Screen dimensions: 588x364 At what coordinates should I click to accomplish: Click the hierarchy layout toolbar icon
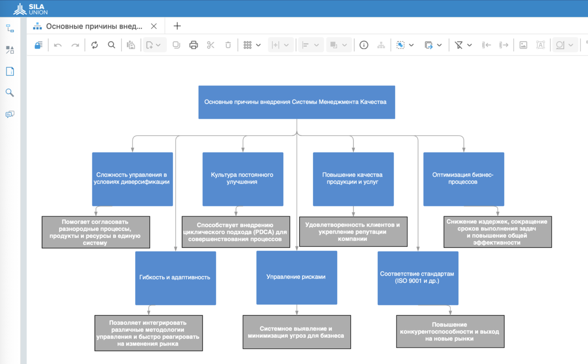coord(381,45)
